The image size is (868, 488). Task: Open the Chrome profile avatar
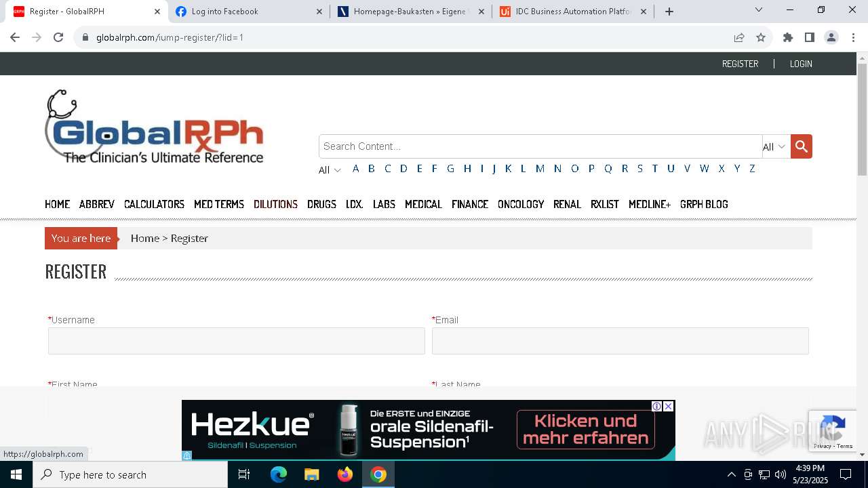click(831, 37)
